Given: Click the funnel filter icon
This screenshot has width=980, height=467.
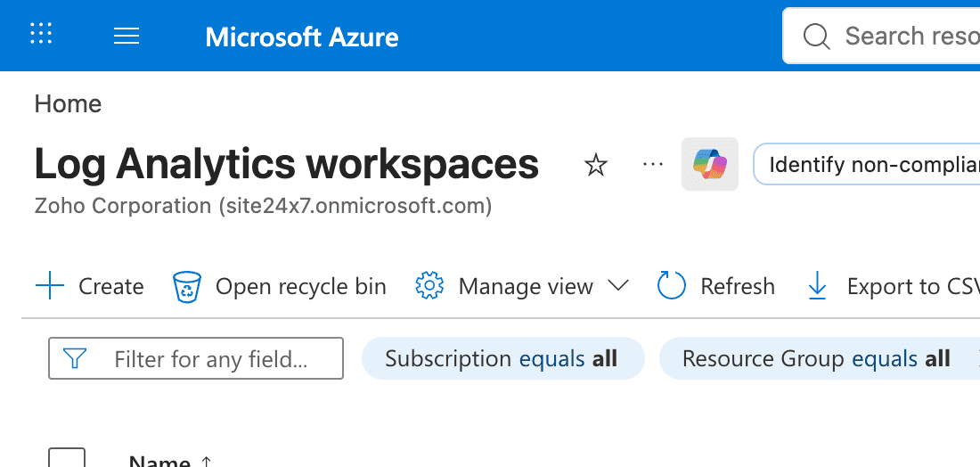Looking at the screenshot, I should coord(75,358).
